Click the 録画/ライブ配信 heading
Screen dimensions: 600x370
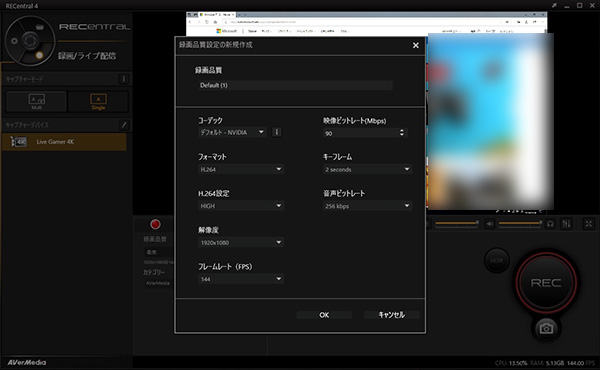[x=87, y=56]
